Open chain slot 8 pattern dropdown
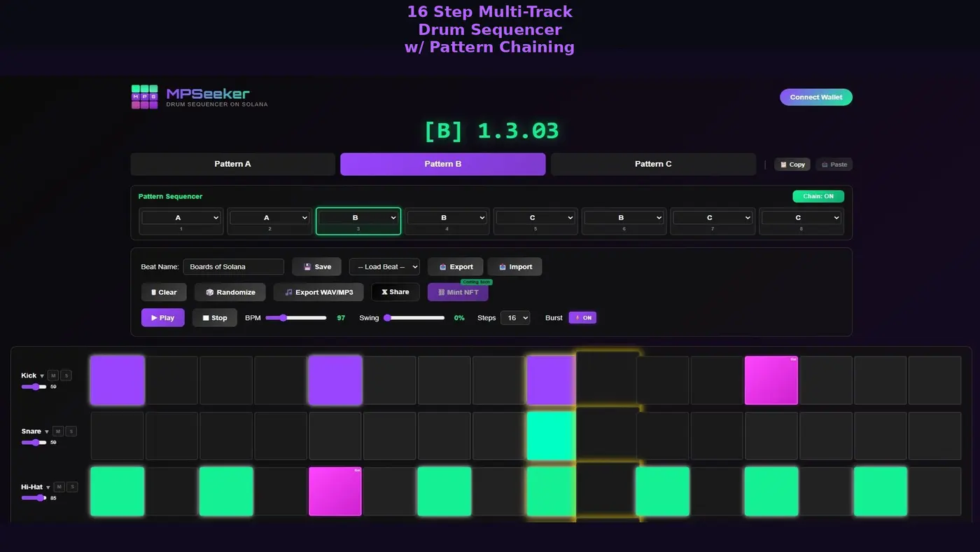The height and width of the screenshot is (552, 980). [801, 218]
